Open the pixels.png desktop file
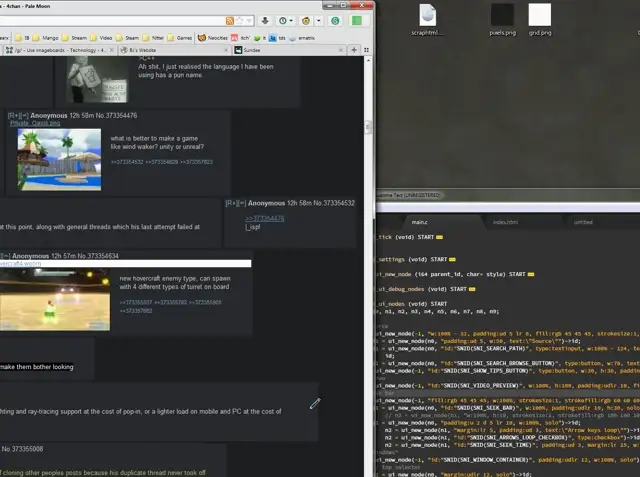This screenshot has height=477, width=640. point(503,14)
